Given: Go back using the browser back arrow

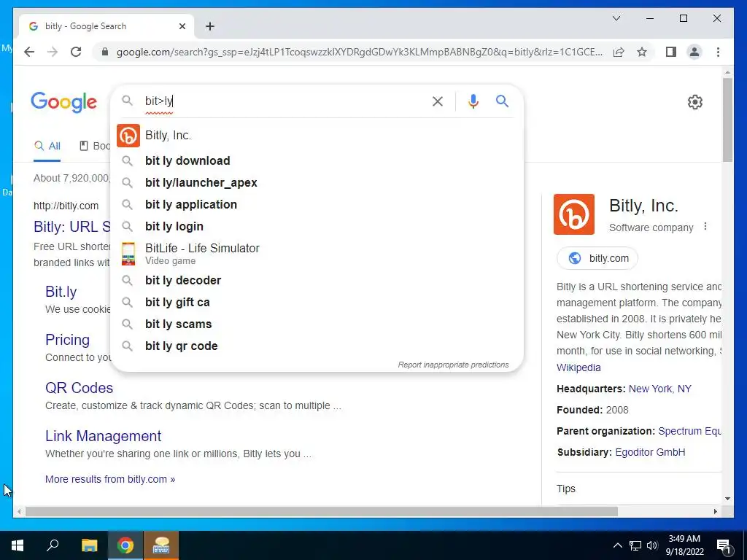Looking at the screenshot, I should click(29, 52).
